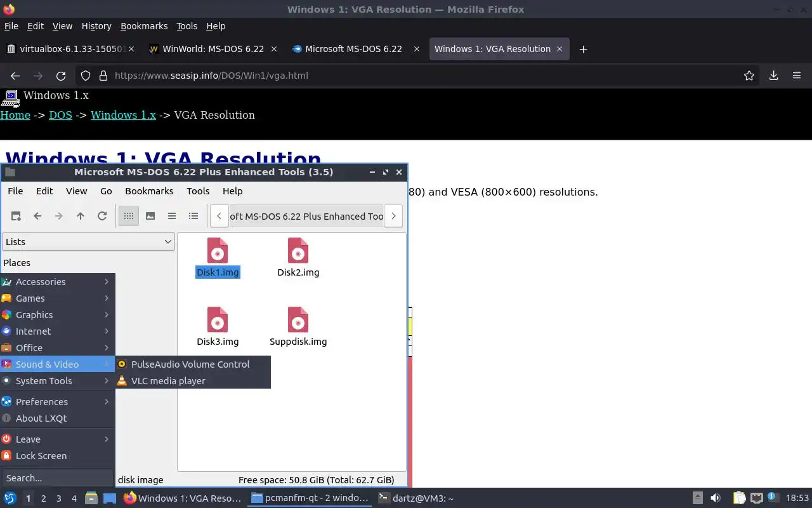
Task: Click the clipboard manager tray icon
Action: pyautogui.click(x=739, y=498)
